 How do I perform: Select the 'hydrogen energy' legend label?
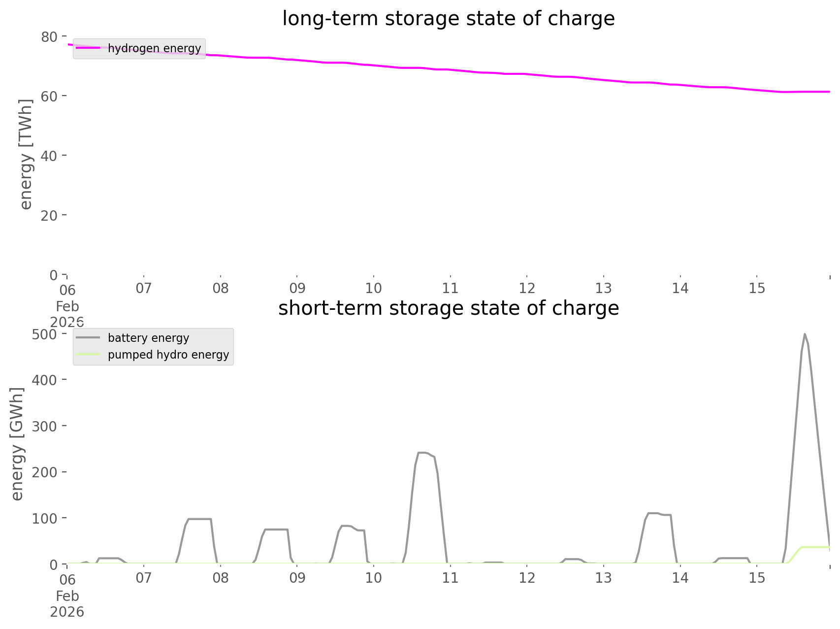click(154, 48)
